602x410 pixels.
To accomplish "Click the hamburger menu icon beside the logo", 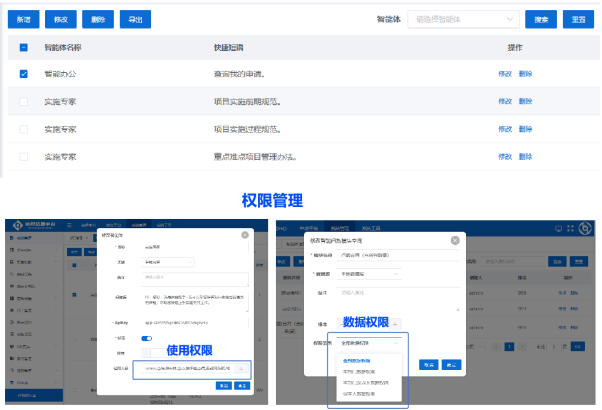I will 70,225.
